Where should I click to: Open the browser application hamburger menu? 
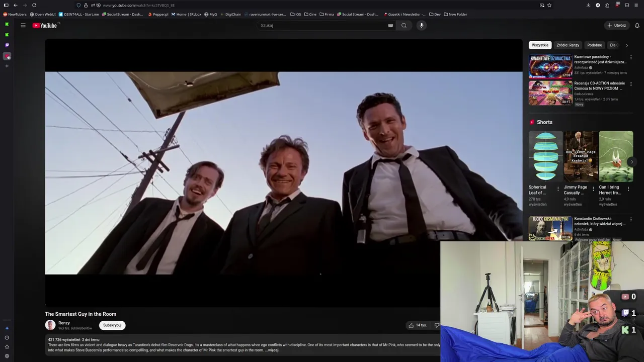636,5
